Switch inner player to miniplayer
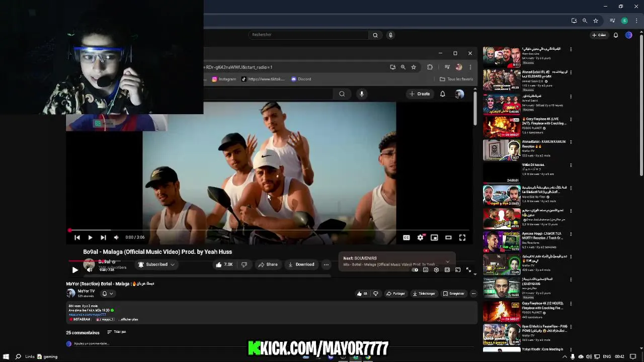The image size is (644, 362). tap(434, 237)
